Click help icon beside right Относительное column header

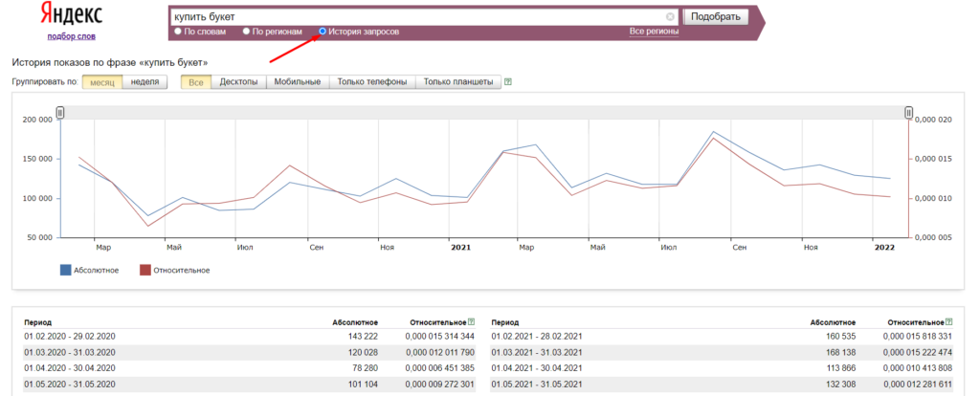[x=949, y=322]
